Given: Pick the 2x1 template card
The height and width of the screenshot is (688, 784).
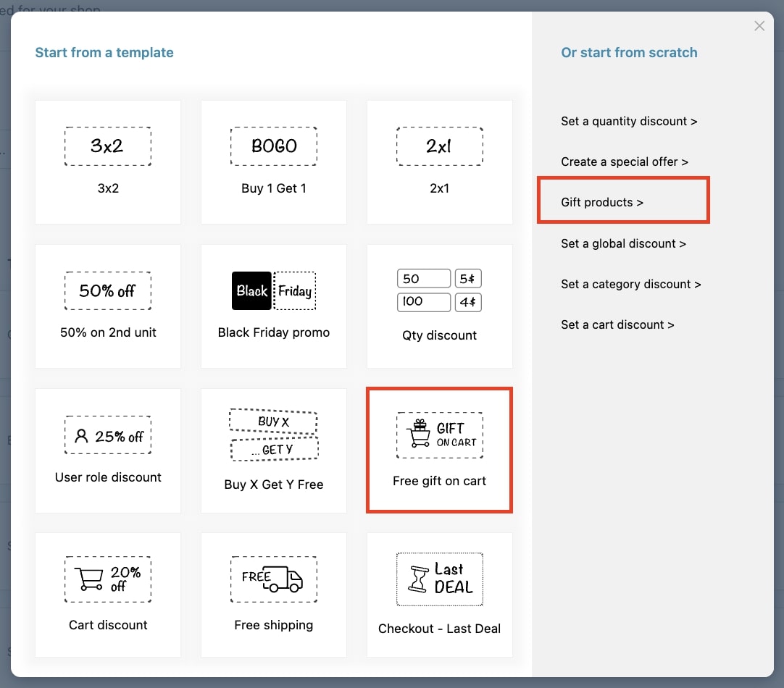Looking at the screenshot, I should 440,162.
